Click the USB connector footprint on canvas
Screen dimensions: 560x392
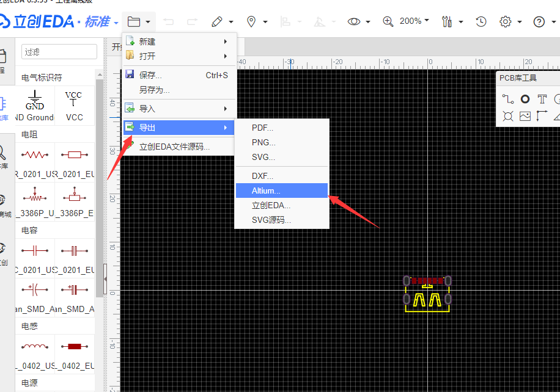[427, 294]
